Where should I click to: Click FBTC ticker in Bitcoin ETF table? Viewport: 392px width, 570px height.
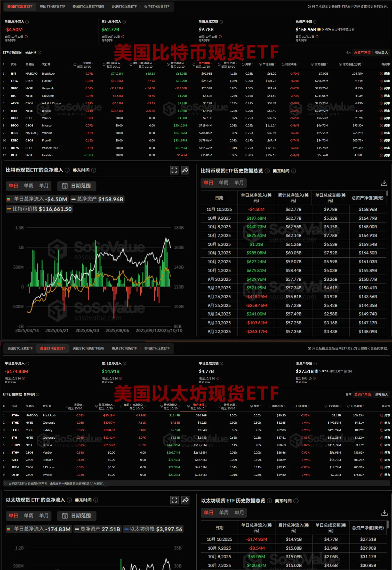click(x=14, y=81)
